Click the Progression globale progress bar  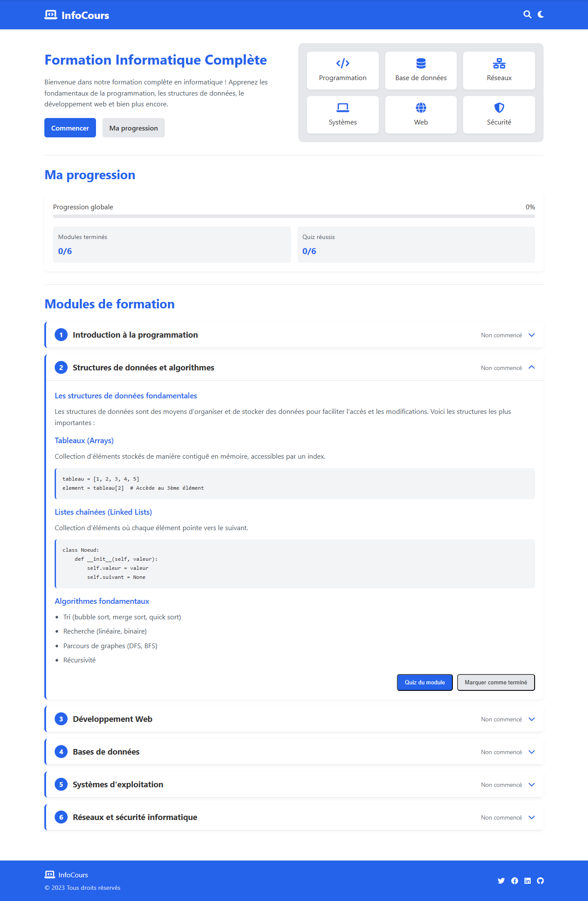pyautogui.click(x=294, y=216)
